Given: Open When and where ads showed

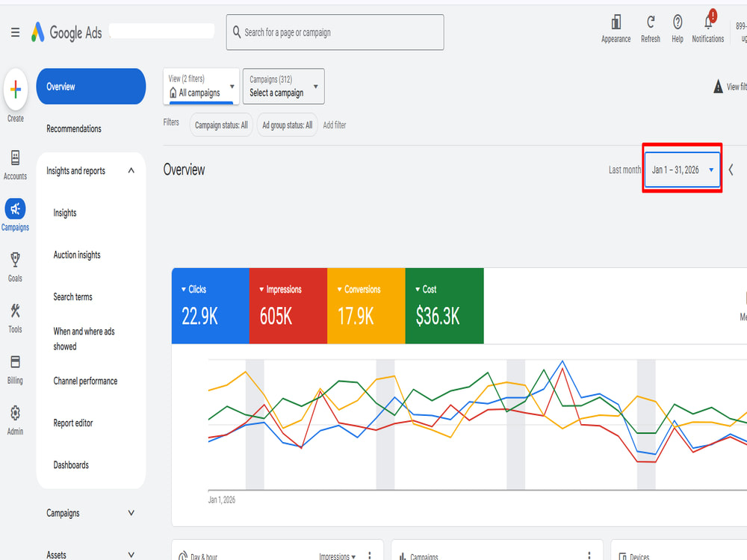Looking at the screenshot, I should click(84, 338).
